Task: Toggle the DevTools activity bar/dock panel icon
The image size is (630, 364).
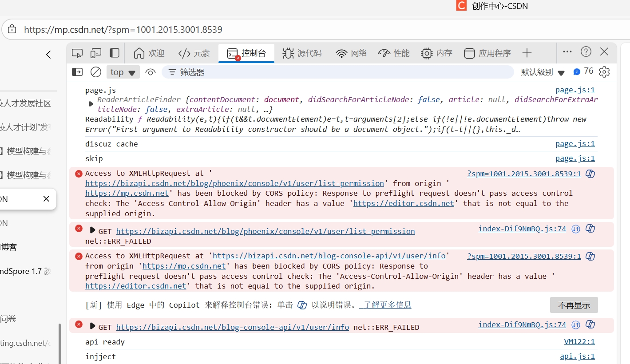Action: 115,53
